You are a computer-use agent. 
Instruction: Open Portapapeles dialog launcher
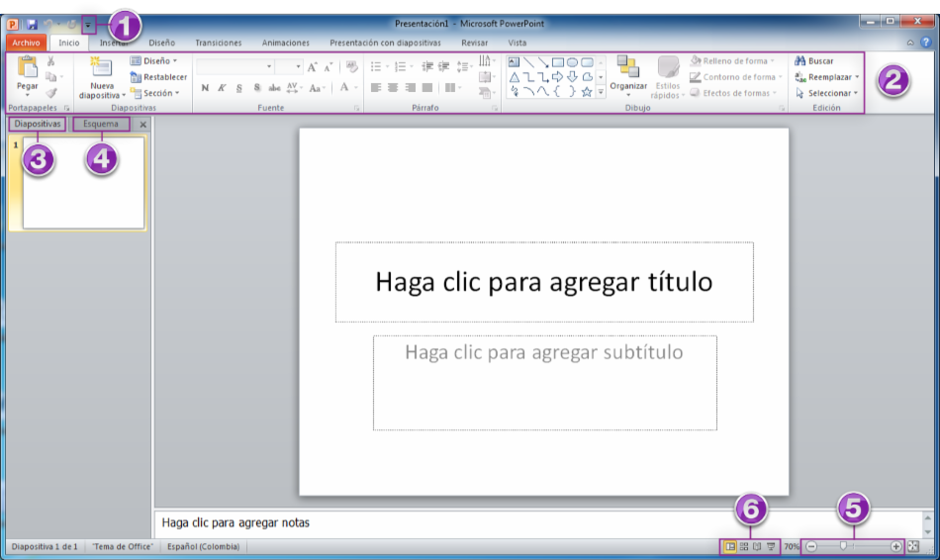(66, 108)
